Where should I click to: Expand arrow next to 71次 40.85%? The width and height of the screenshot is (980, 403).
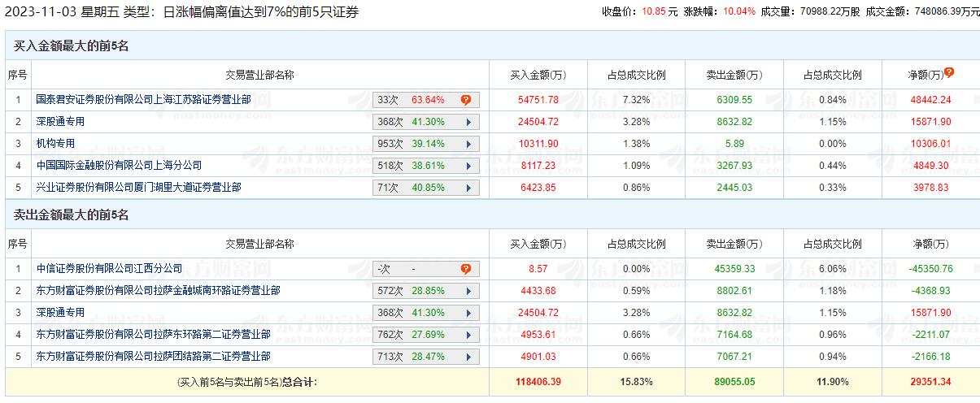pyautogui.click(x=468, y=188)
